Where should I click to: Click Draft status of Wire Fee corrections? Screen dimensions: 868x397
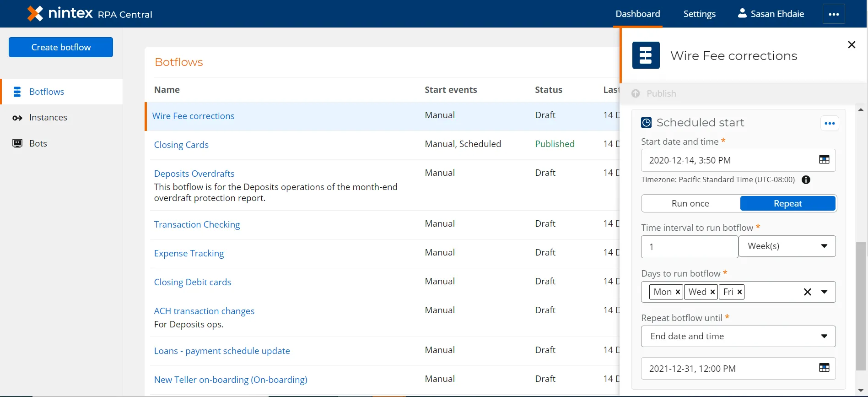pos(545,115)
